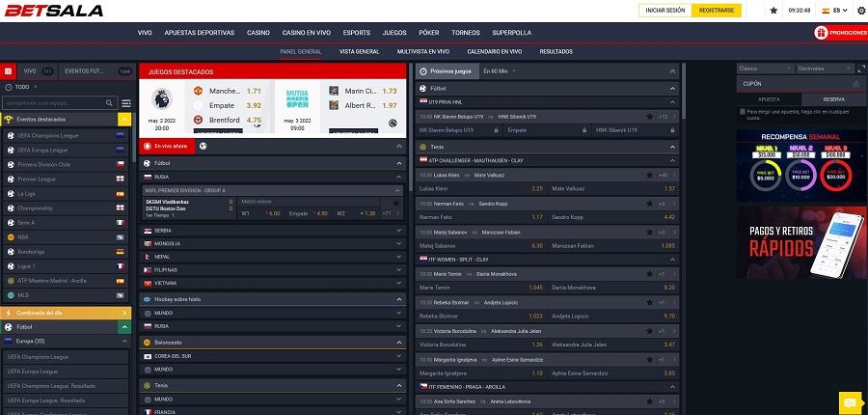Open the Casino en Vivo menu item
The width and height of the screenshot is (868, 415).
click(306, 33)
